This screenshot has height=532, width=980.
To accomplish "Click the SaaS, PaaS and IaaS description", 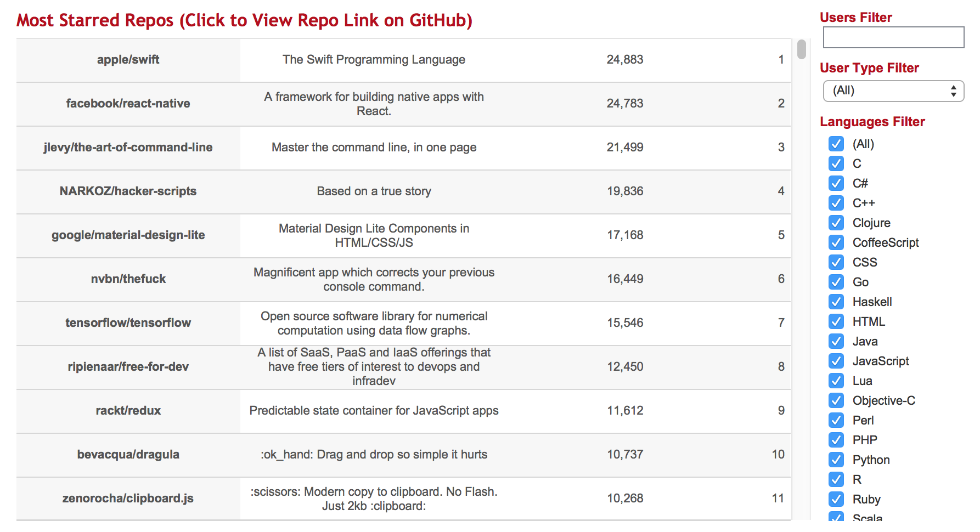I will 374,366.
